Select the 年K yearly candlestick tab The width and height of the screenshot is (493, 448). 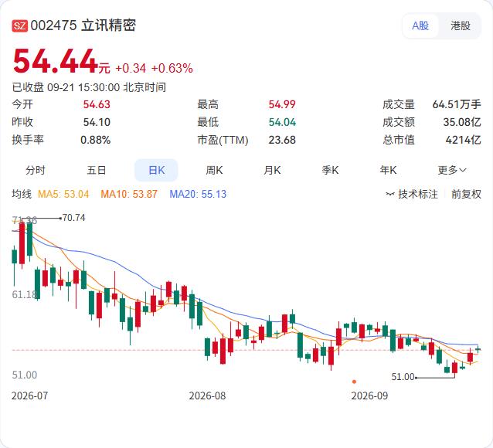coord(388,171)
